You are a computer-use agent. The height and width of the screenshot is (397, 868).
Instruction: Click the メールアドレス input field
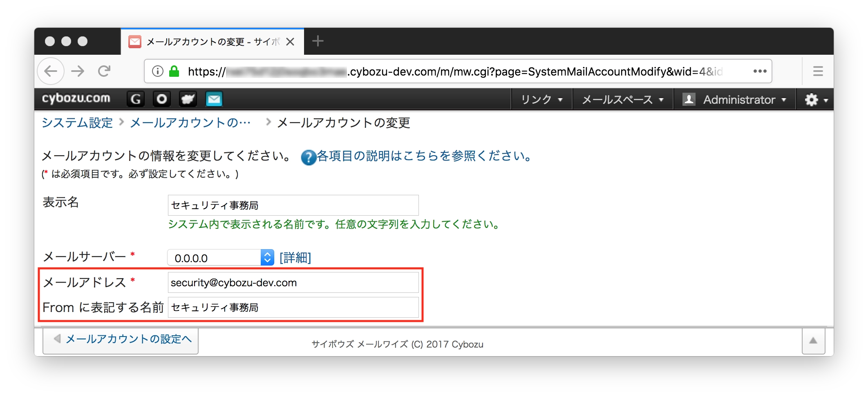293,283
